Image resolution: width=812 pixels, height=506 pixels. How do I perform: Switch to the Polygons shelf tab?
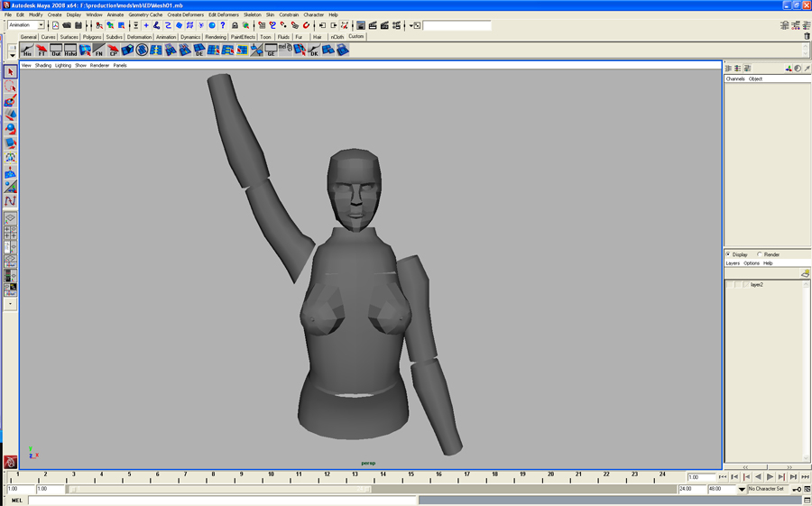click(x=92, y=37)
